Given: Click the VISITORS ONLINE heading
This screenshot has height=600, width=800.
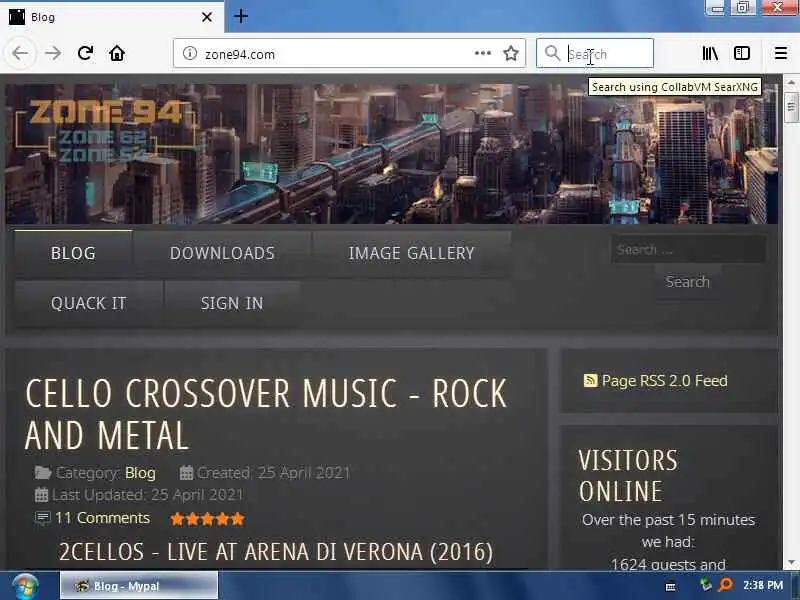Looking at the screenshot, I should [629, 476].
